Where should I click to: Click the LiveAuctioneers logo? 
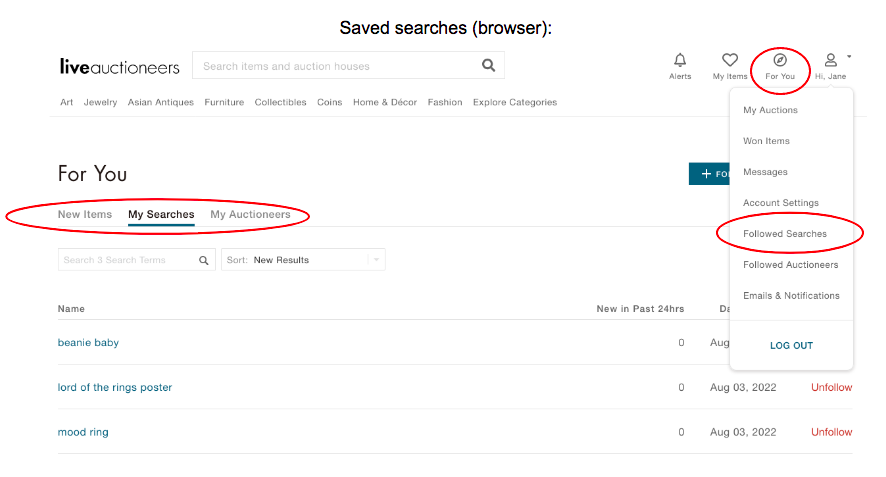tap(120, 67)
